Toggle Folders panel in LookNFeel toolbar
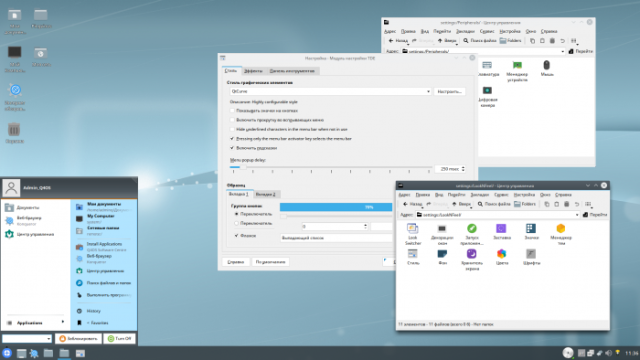Viewport: 640px width, 360px height. 525,204
